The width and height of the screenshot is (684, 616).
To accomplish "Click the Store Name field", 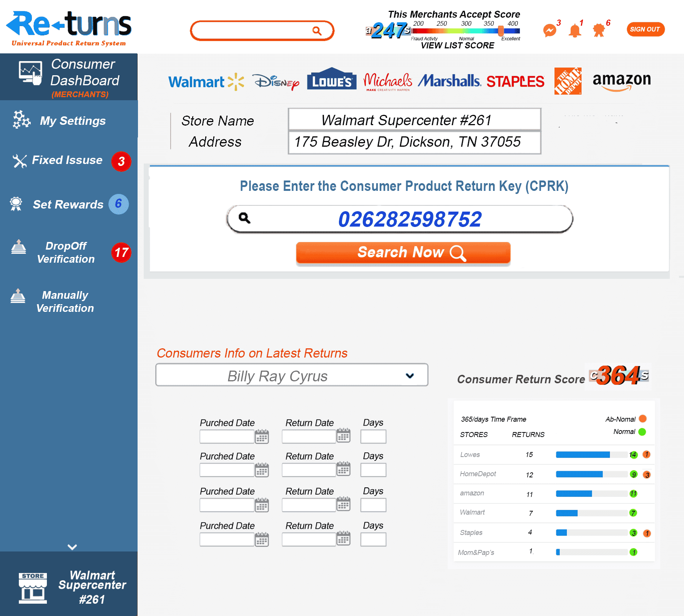I will click(x=415, y=120).
